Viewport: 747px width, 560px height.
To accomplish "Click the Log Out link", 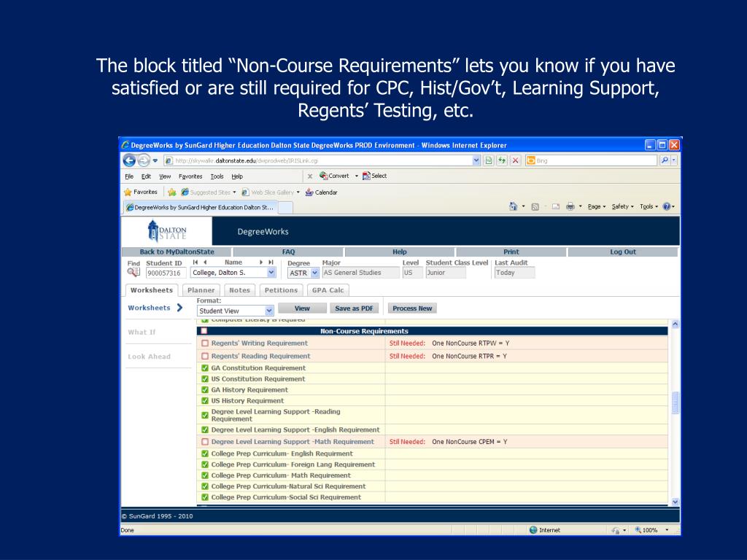I will coord(623,252).
